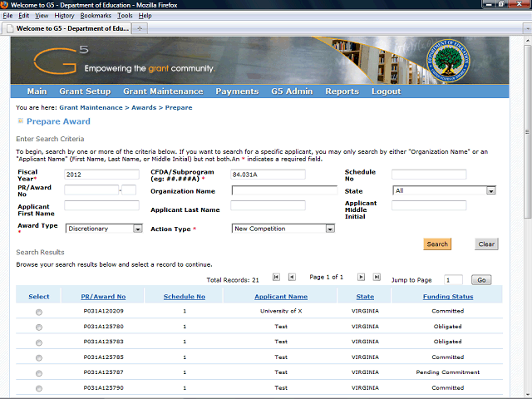Click the next page arrow
The image size is (532, 399).
[362, 277]
